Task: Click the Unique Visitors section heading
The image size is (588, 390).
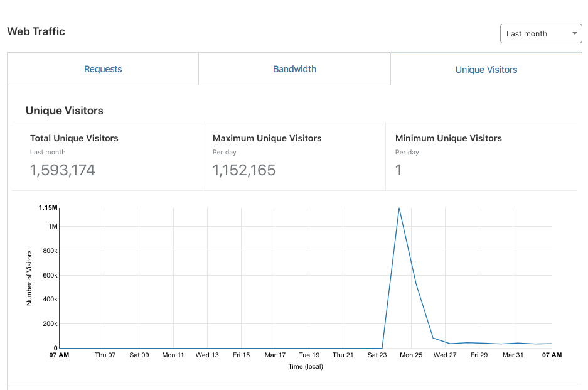Action: [65, 111]
